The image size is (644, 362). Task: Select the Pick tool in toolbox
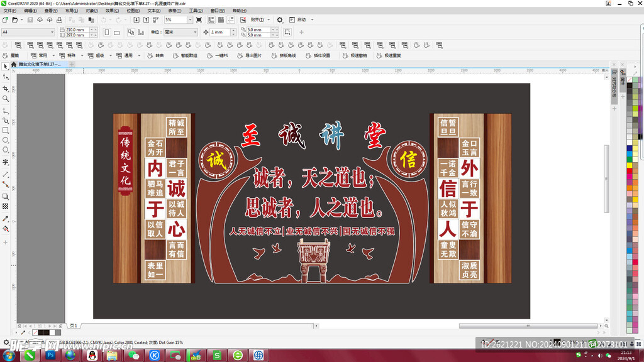(6, 66)
